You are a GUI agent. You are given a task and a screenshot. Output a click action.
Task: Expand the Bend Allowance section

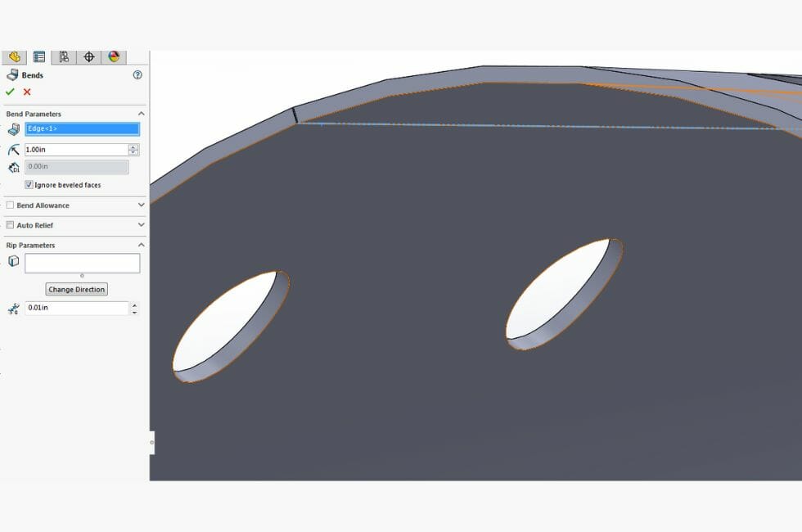coord(140,205)
